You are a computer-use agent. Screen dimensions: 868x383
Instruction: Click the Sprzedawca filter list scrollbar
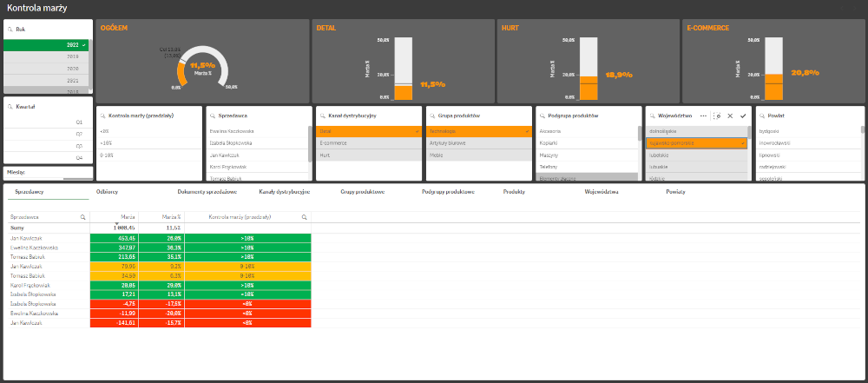click(x=310, y=145)
